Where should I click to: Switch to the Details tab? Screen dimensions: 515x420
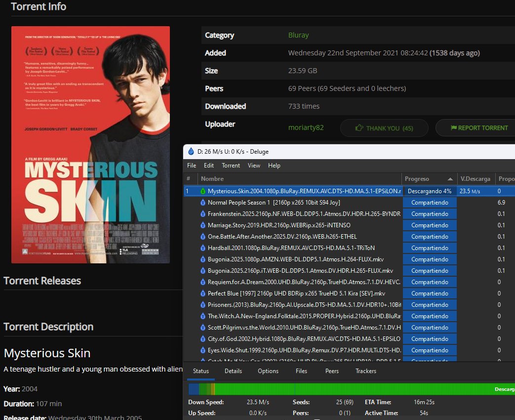pyautogui.click(x=233, y=371)
